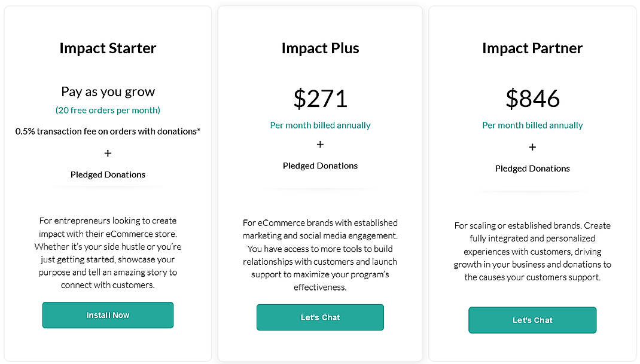Open the 20 free orders per month details
This screenshot has width=640, height=364.
click(x=108, y=111)
